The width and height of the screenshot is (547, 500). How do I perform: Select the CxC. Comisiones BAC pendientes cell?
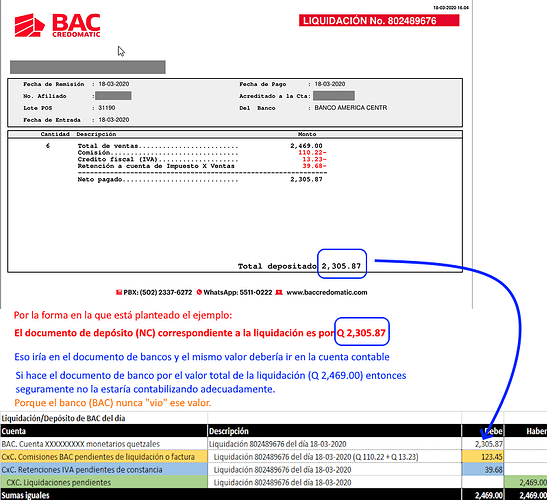pos(104,457)
